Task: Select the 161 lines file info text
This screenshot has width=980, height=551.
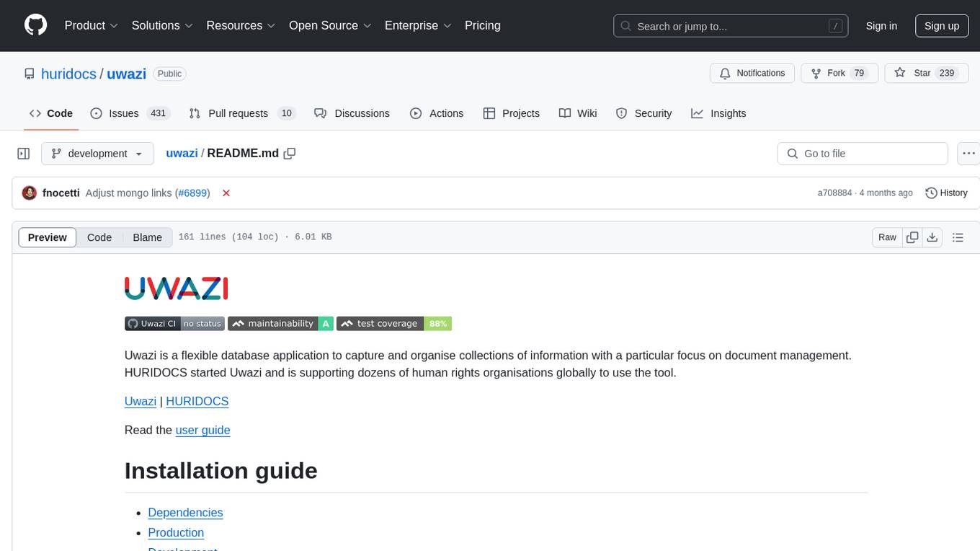Action: coord(255,237)
